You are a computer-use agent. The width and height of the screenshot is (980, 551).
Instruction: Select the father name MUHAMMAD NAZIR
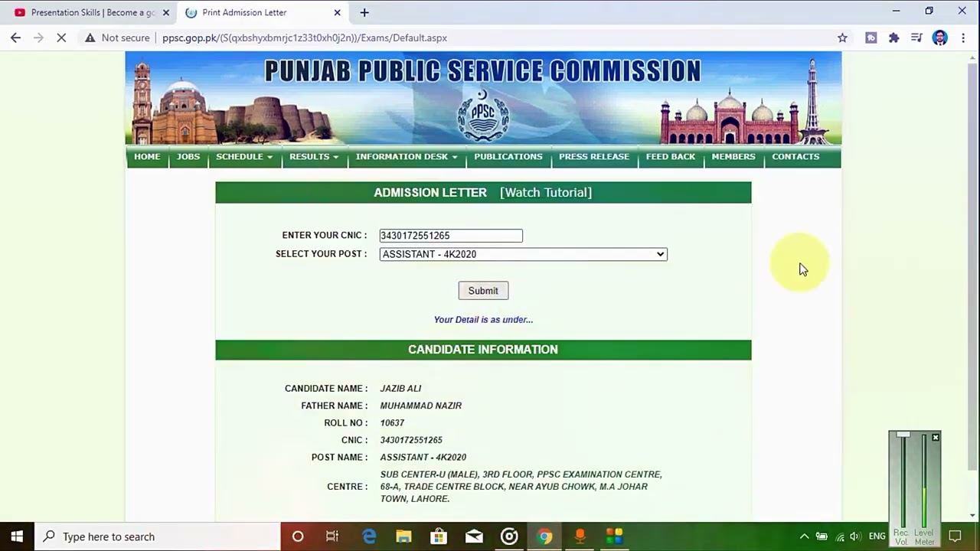[421, 406]
